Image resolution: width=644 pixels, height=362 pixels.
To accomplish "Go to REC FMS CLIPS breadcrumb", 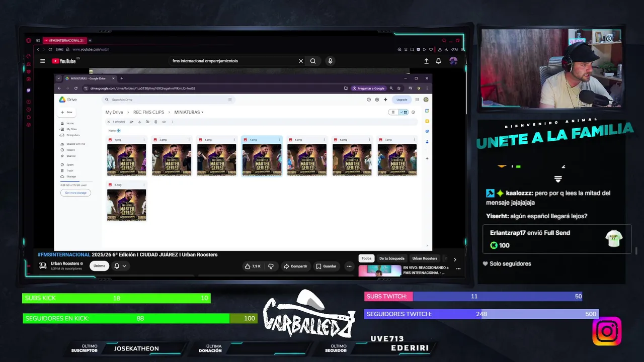I will [148, 112].
